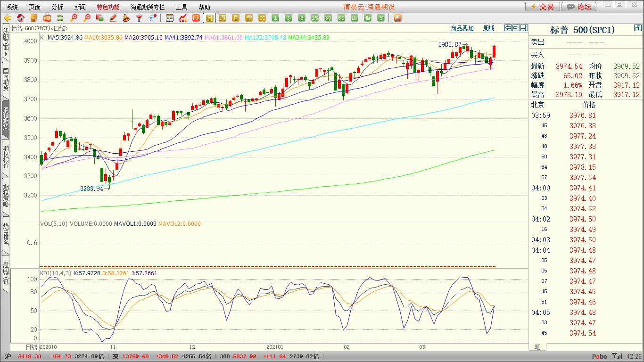Screen dimensions: 644x362
Task: Open the 页面 menu
Action: tap(35, 7)
